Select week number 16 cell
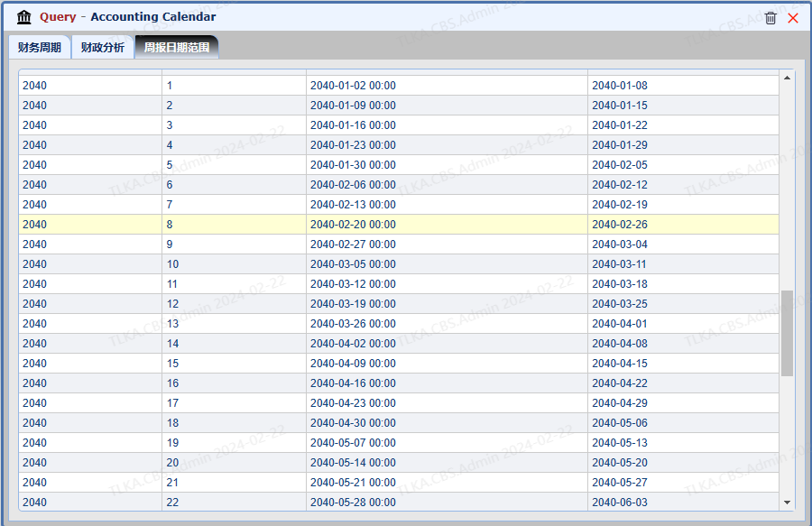 [x=234, y=383]
